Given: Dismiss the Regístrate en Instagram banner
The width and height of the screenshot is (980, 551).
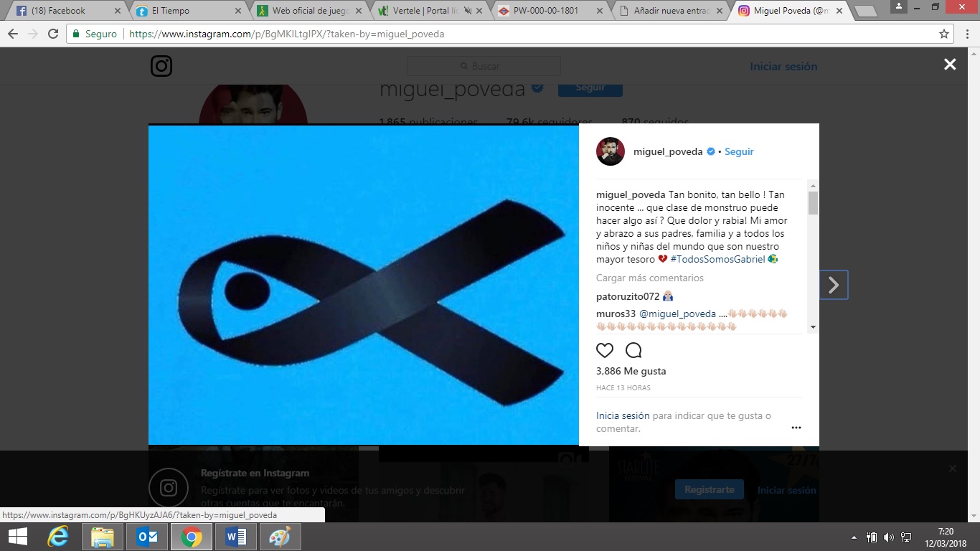Looking at the screenshot, I should click(x=952, y=468).
